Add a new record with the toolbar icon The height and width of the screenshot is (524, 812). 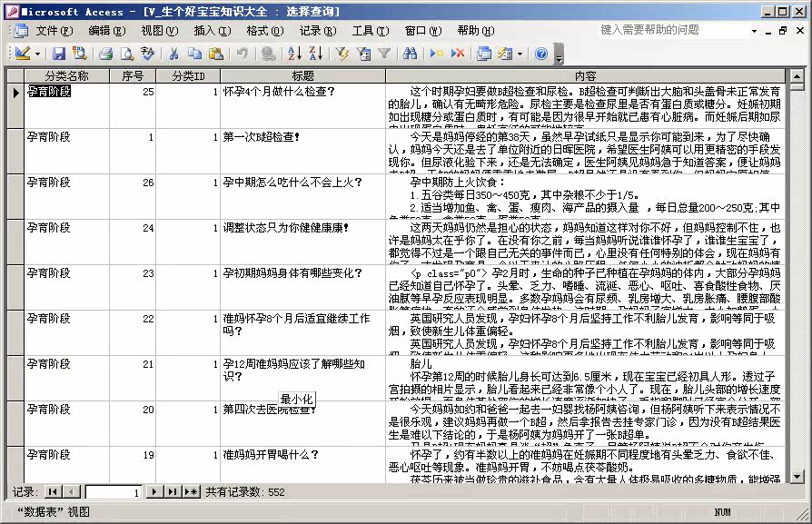[x=437, y=54]
